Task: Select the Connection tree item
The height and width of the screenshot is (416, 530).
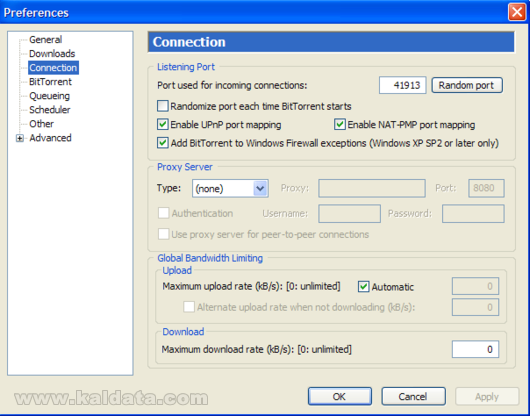Action: (x=53, y=68)
